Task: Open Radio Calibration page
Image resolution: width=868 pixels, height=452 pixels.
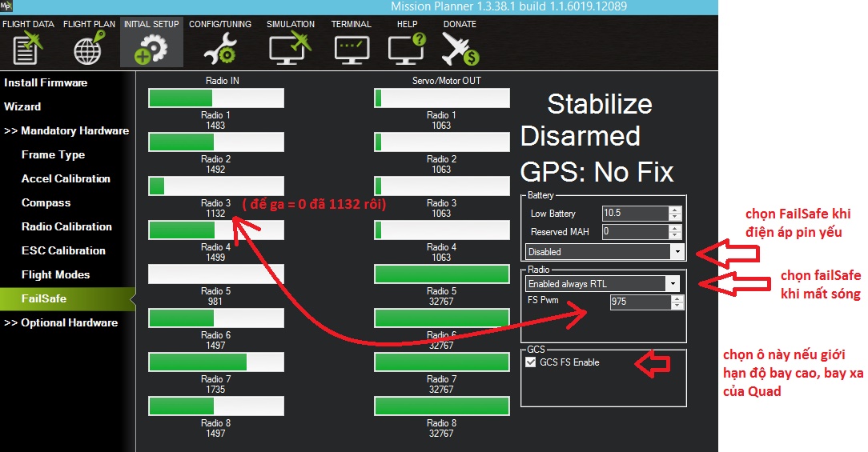Action: coord(66,226)
